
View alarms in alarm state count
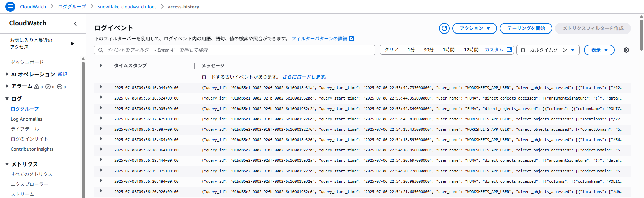(38, 87)
